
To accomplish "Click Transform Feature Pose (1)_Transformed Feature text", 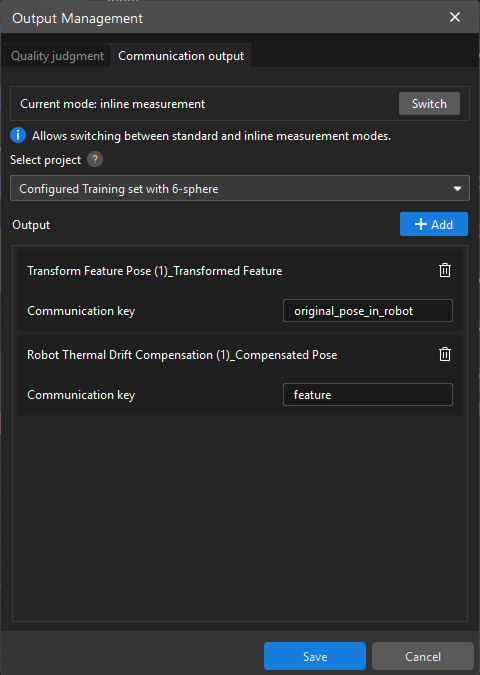I will 155,271.
